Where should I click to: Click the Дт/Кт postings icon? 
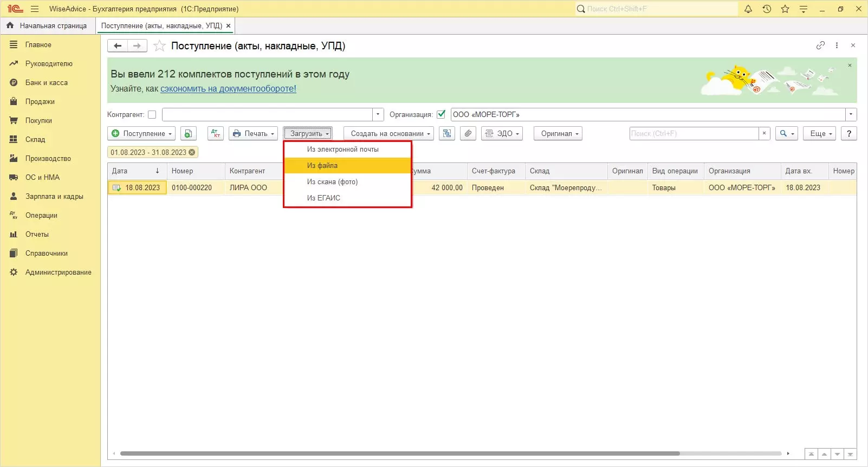[x=215, y=134]
